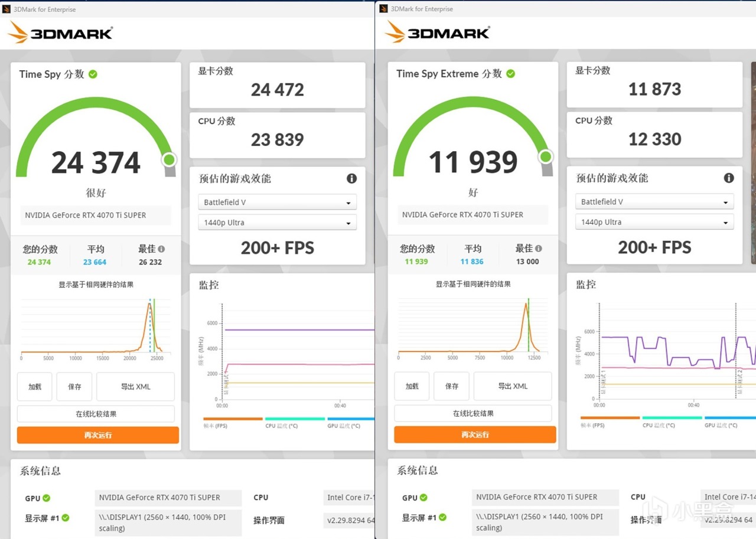
Task: Select cyan CPU 温度 legend bar in standard Time Spy monitor
Action: (x=295, y=419)
